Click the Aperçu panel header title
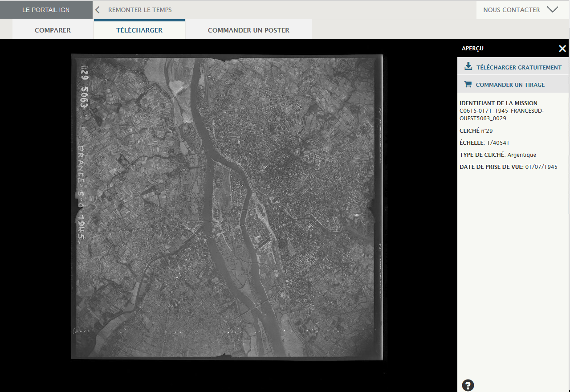570x392 pixels. pos(472,49)
